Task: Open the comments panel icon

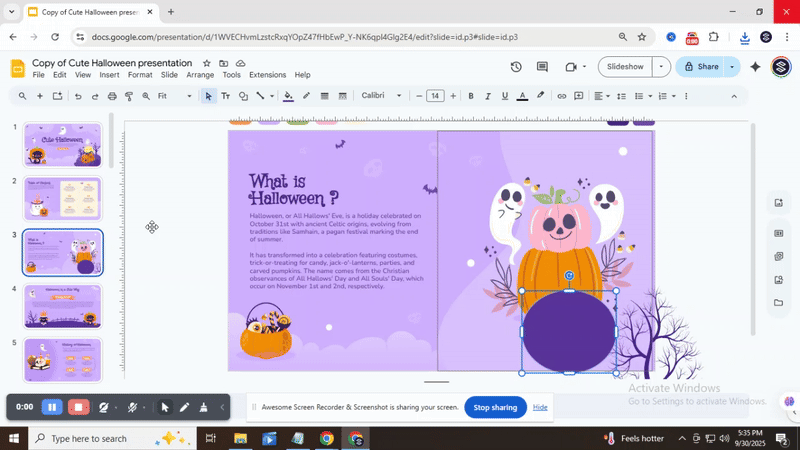Action: coord(543,67)
